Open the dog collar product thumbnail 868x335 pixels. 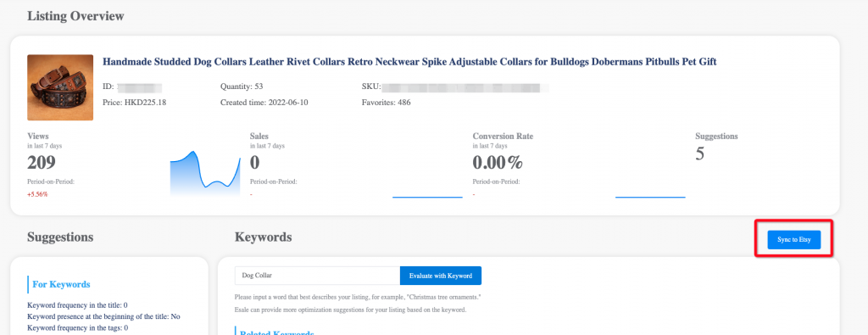point(60,87)
